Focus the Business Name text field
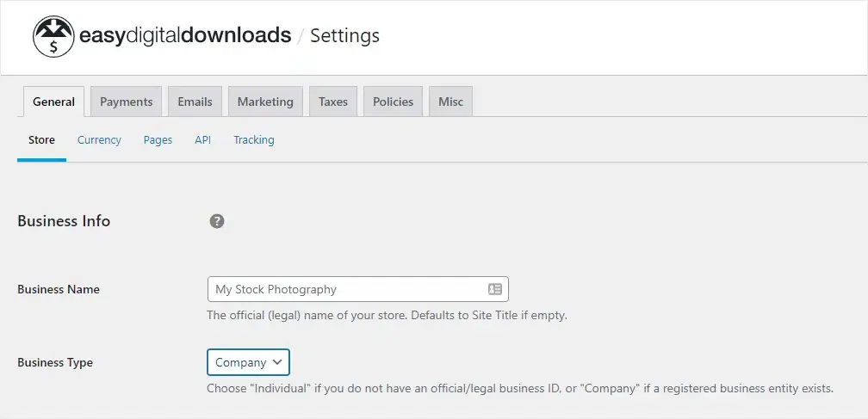The height and width of the screenshot is (419, 868). 344,289
